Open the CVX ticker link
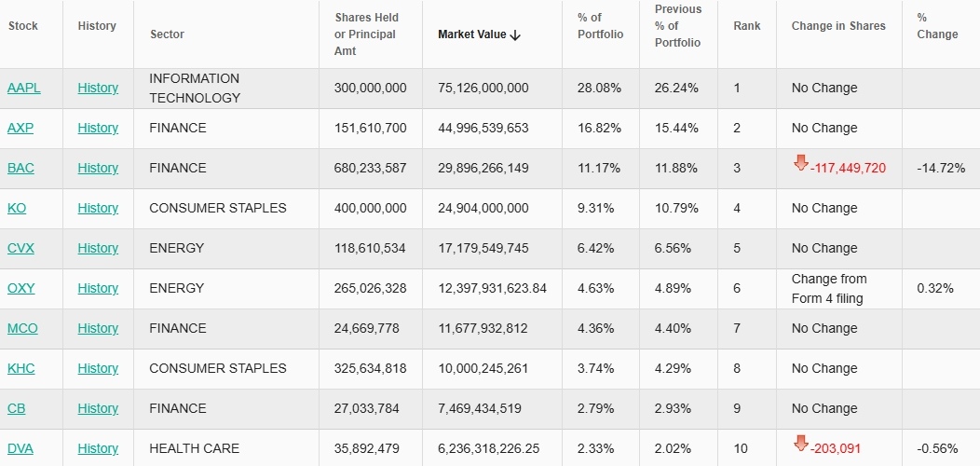The width and height of the screenshot is (980, 466). point(20,248)
